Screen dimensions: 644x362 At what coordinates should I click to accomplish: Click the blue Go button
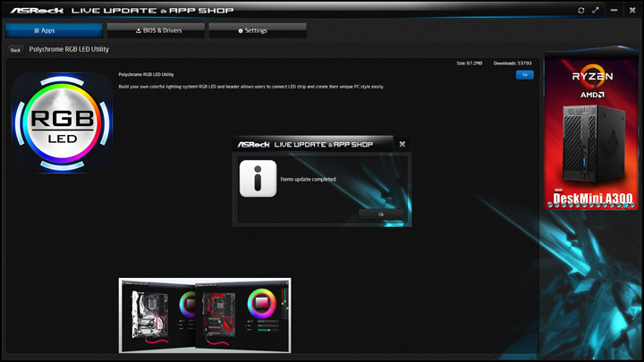click(x=524, y=75)
